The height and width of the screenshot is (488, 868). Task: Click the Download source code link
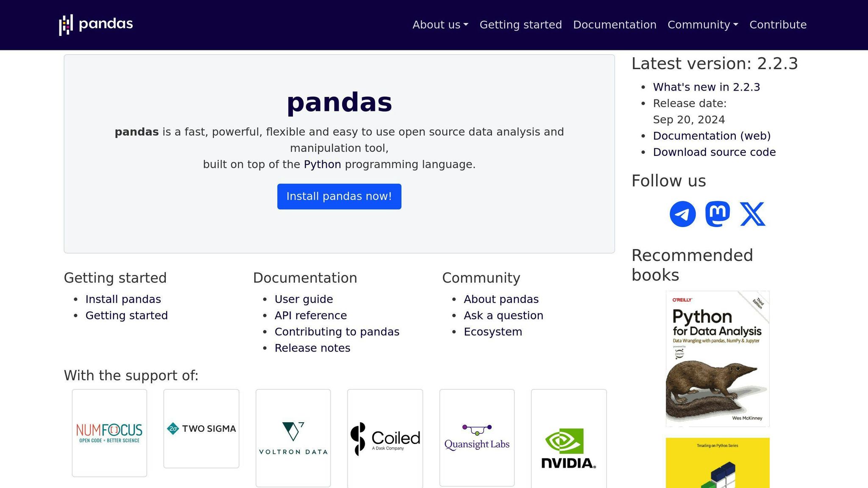pos(715,152)
